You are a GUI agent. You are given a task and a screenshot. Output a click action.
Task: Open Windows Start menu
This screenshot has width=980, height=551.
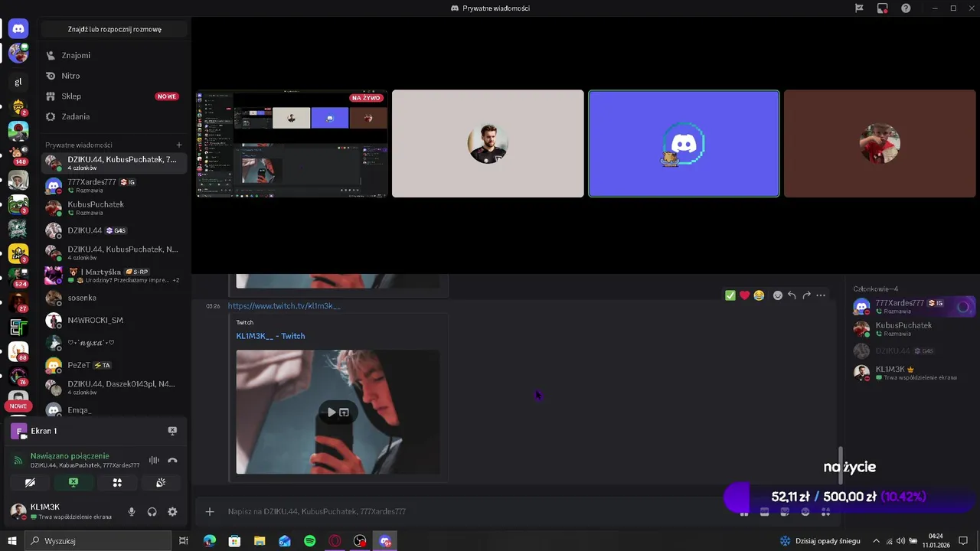coord(12,541)
